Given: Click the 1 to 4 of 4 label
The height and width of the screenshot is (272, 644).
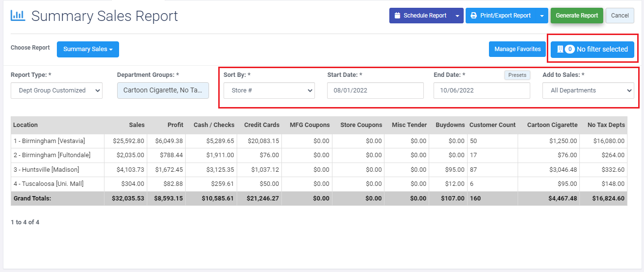Looking at the screenshot, I should (25, 222).
